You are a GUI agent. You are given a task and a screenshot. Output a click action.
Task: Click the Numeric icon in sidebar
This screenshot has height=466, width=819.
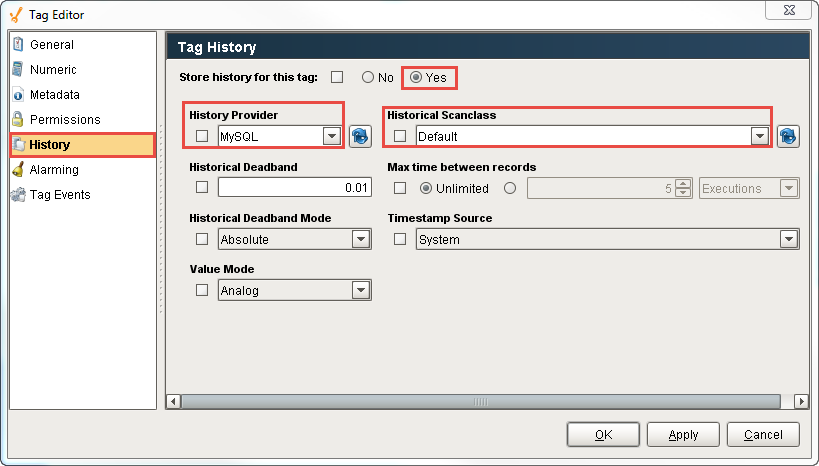click(x=18, y=70)
